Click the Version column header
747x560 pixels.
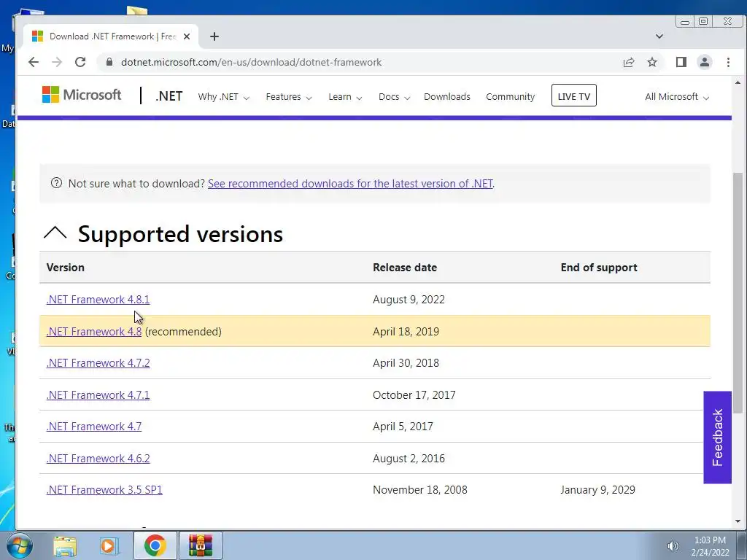tap(65, 267)
